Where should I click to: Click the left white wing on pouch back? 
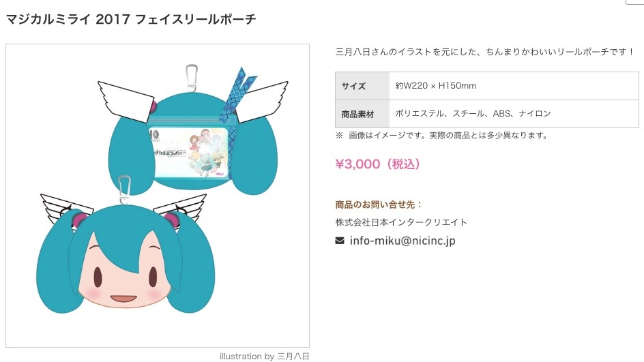126,101
